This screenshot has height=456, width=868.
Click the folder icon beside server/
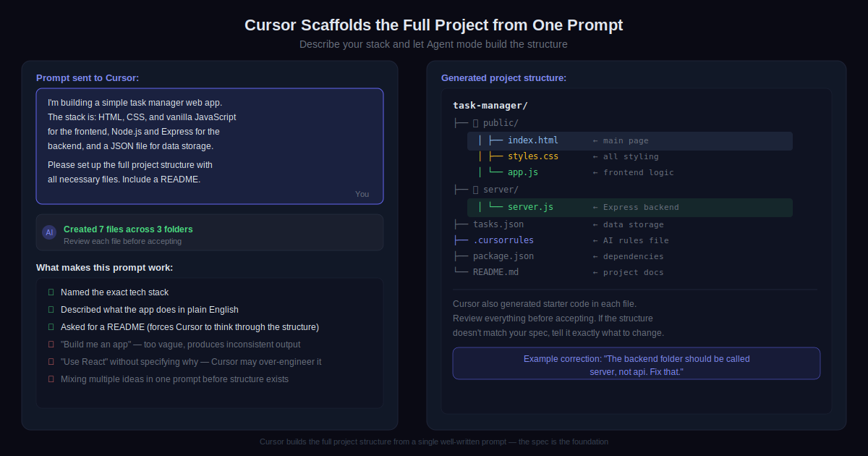pos(475,190)
